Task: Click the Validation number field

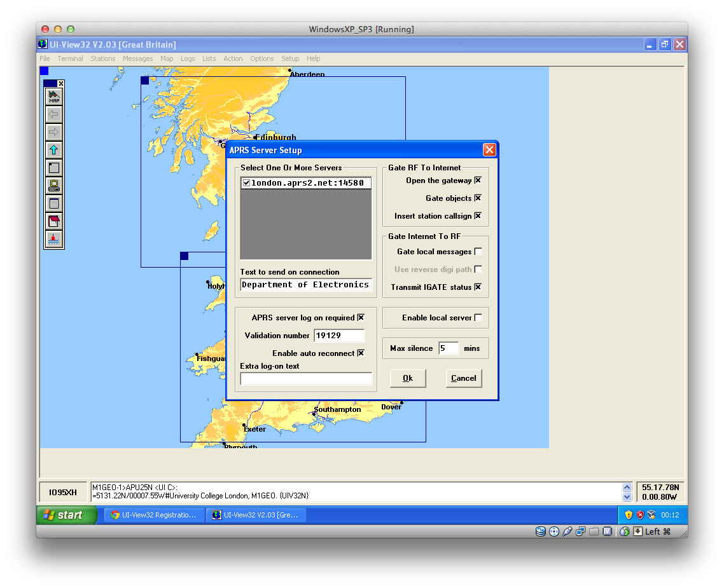Action: pos(339,335)
